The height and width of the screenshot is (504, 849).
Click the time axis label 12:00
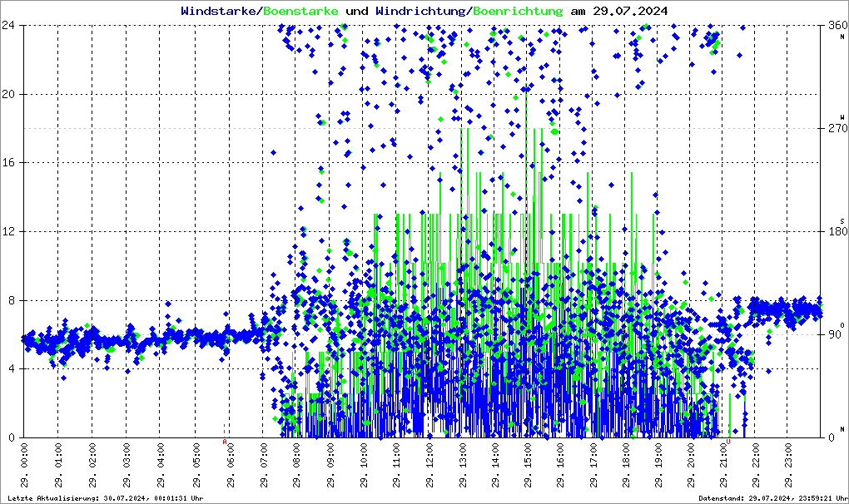pyautogui.click(x=429, y=465)
